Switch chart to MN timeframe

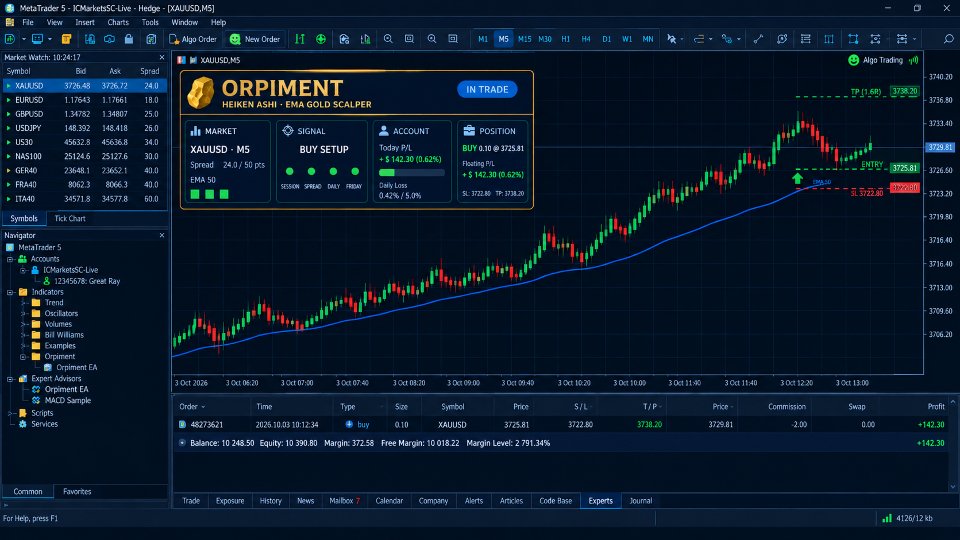(x=648, y=39)
